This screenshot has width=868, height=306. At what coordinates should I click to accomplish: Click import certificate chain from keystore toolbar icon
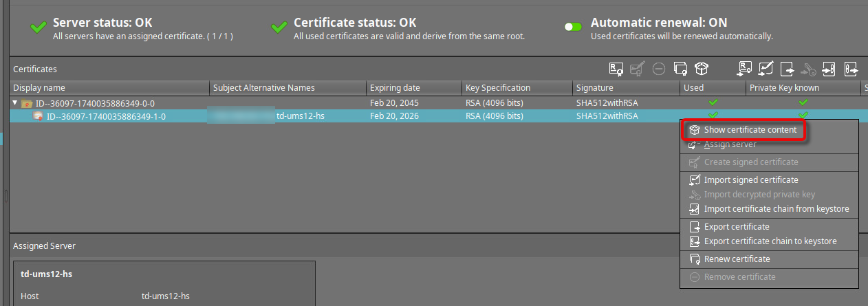pos(829,69)
